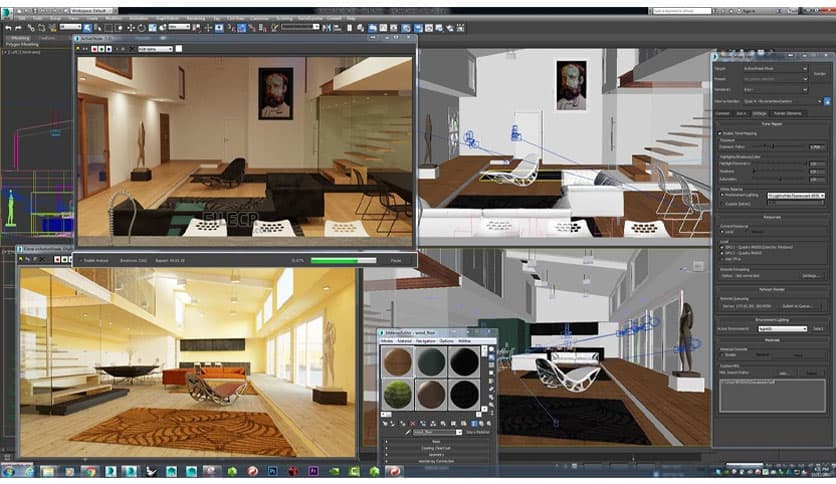Expand the third rollout in Material Editor
836x484 pixels.
coord(436,455)
